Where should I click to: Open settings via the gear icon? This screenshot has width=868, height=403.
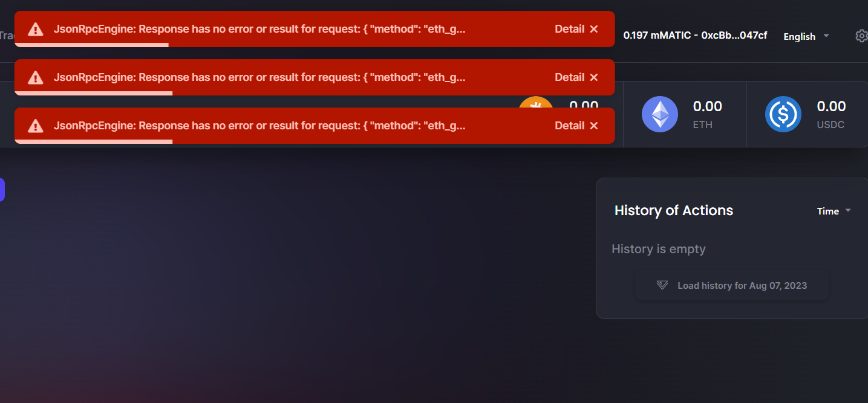(861, 36)
